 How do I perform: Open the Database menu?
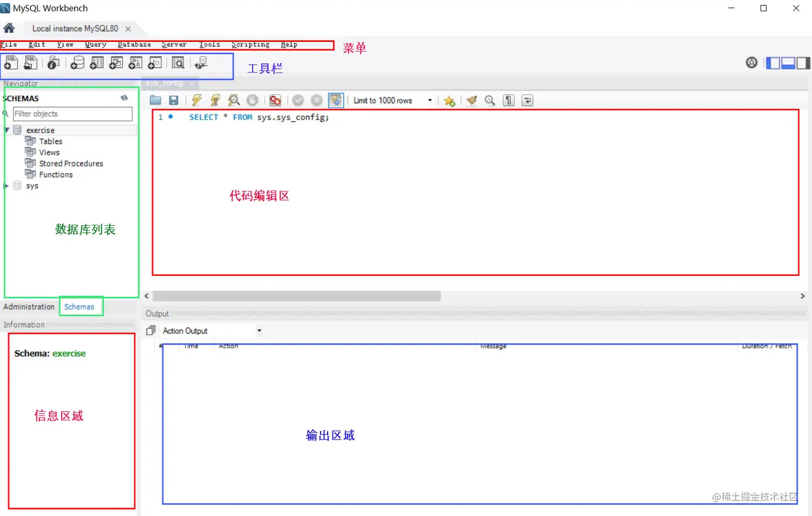134,45
